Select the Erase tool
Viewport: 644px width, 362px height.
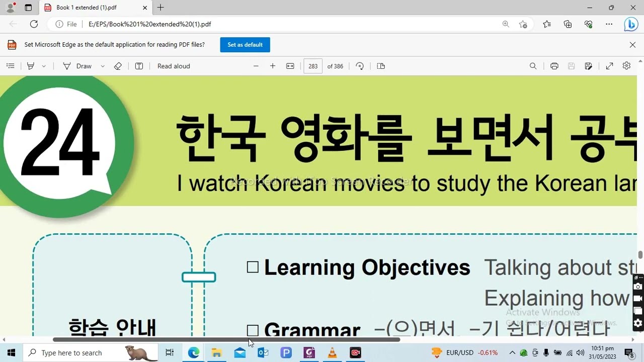click(x=118, y=66)
